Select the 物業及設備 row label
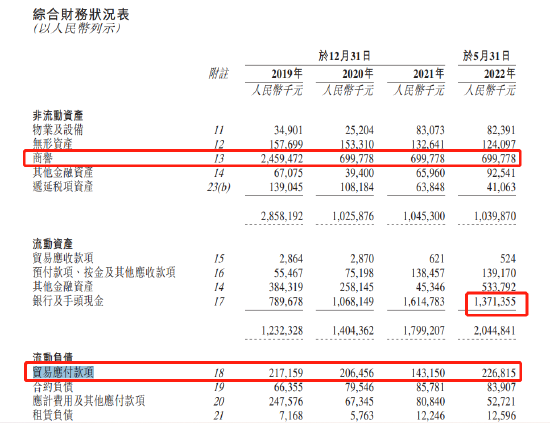 click(x=58, y=130)
